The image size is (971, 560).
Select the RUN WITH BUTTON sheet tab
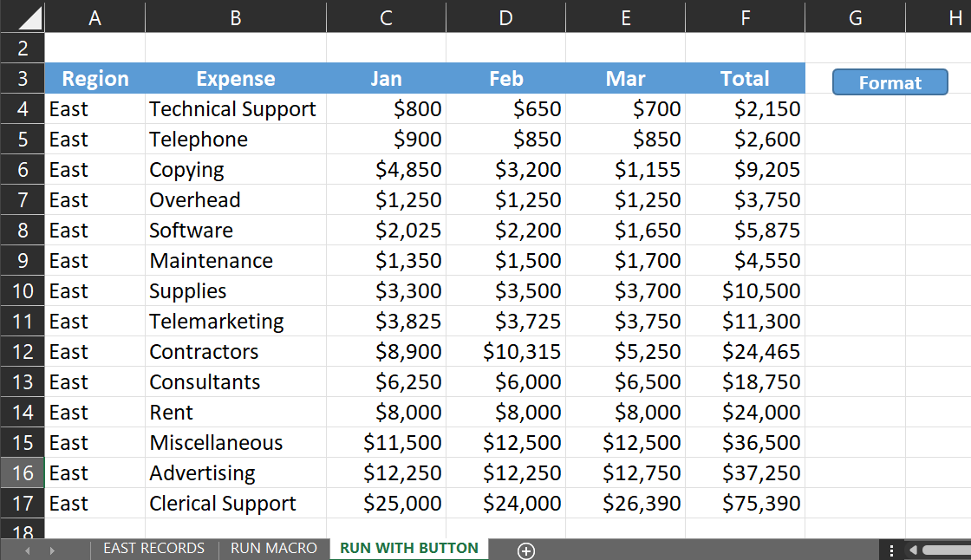point(409,549)
